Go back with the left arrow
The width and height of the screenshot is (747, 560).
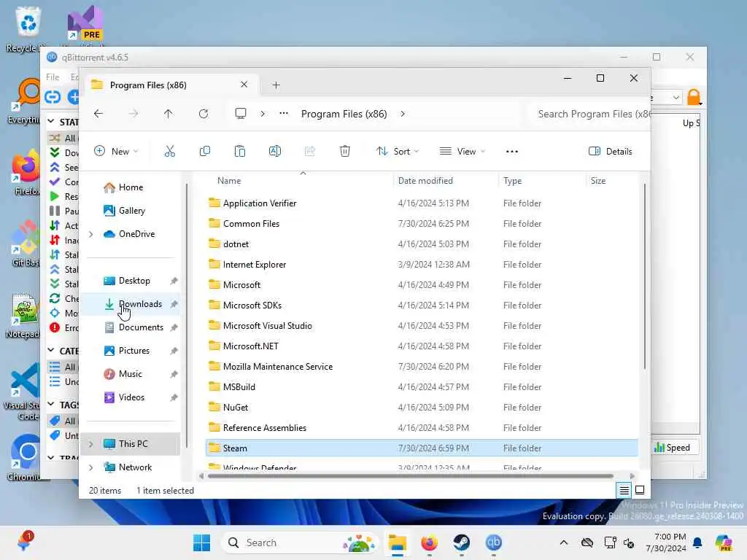(x=98, y=114)
